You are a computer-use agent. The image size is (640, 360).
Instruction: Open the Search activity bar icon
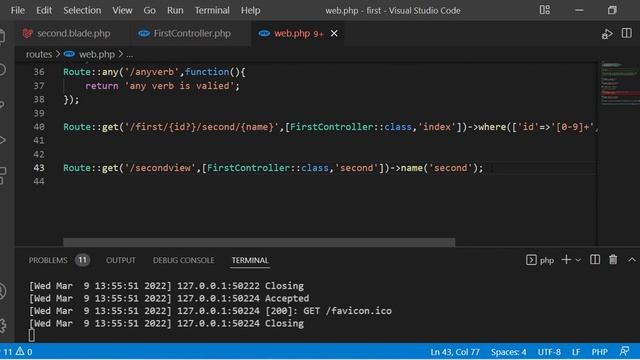tap(2, 70)
